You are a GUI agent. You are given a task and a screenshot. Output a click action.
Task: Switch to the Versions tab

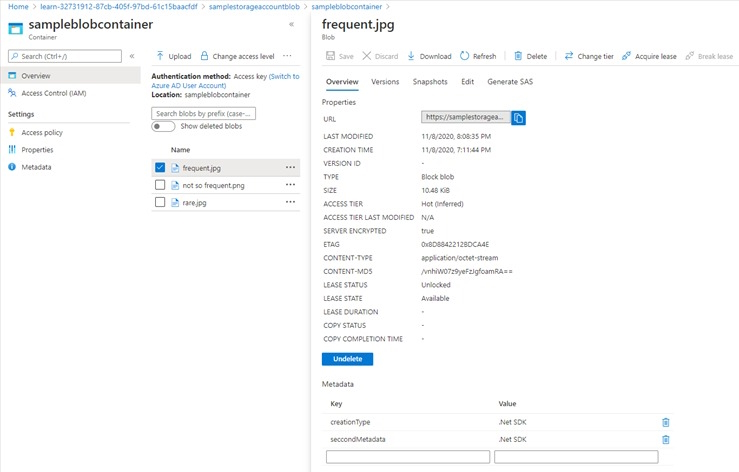coord(385,82)
